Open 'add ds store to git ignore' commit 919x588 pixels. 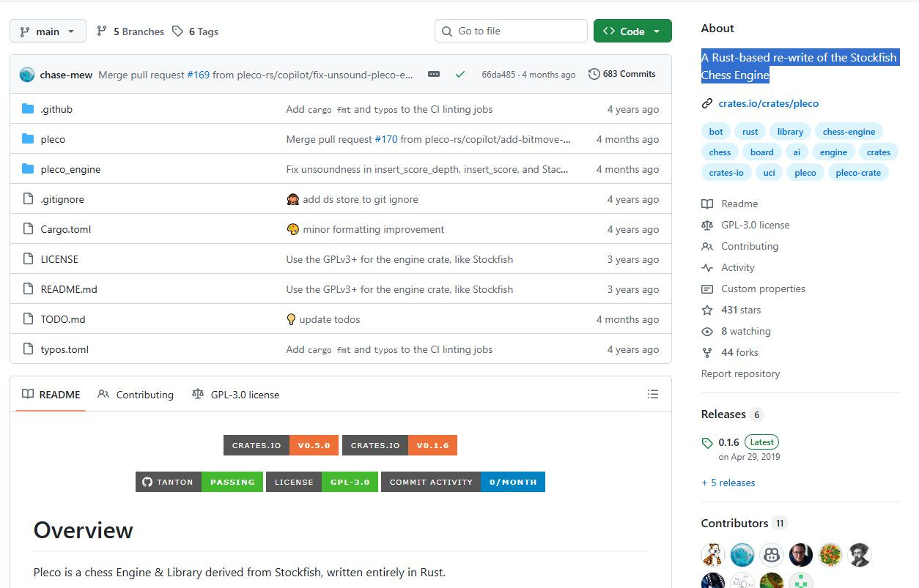[360, 199]
